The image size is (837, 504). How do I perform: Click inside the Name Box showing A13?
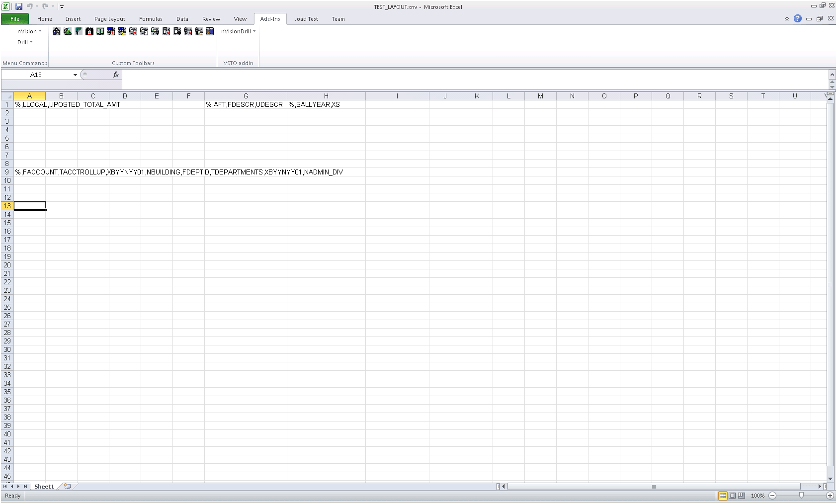point(40,75)
